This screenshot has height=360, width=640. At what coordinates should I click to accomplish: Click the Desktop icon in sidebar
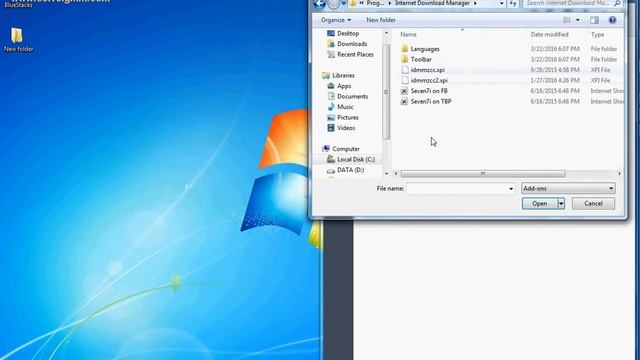pyautogui.click(x=331, y=33)
